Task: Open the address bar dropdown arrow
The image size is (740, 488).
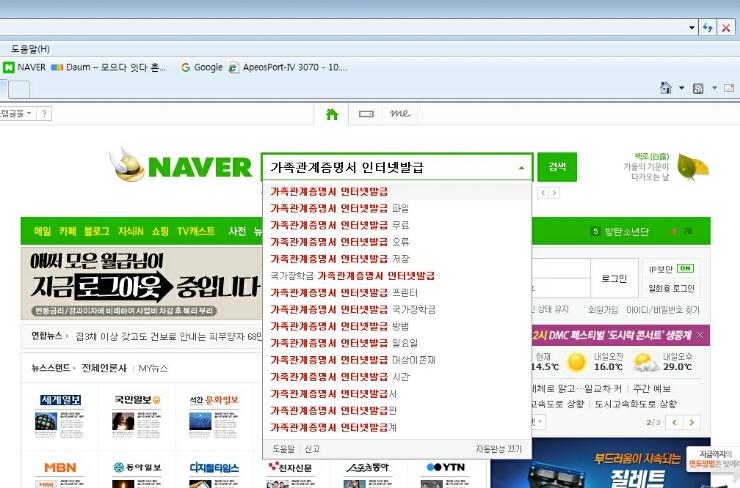Action: 691,28
